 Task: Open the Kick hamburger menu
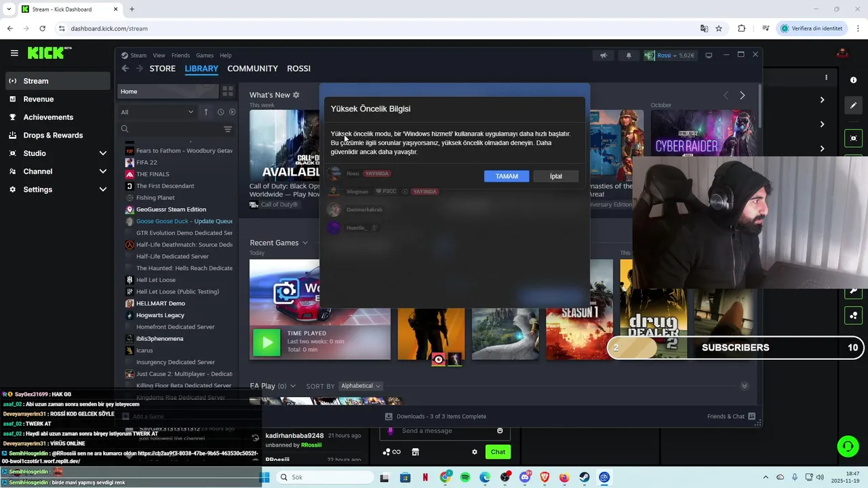point(14,53)
